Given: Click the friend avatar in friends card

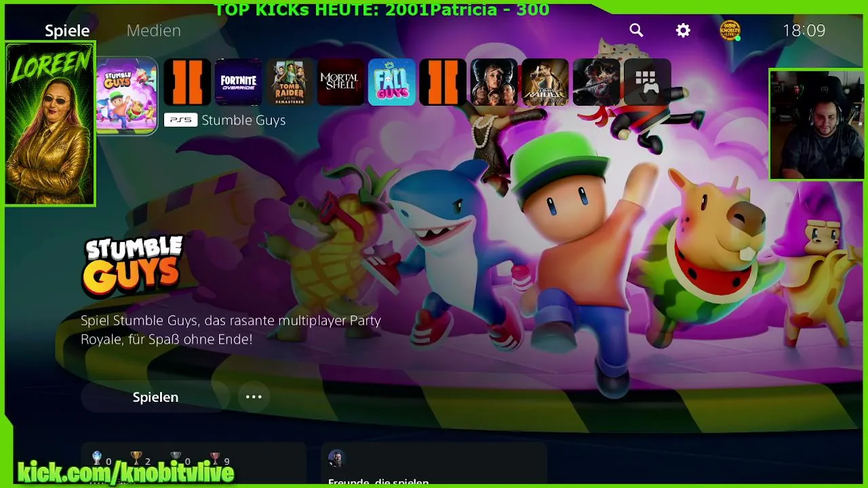Looking at the screenshot, I should (337, 458).
